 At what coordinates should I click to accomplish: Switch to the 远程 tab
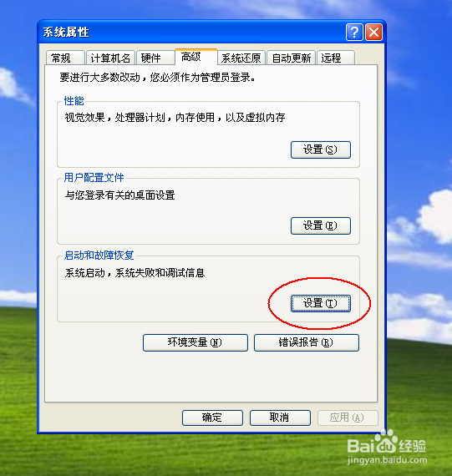(x=336, y=58)
